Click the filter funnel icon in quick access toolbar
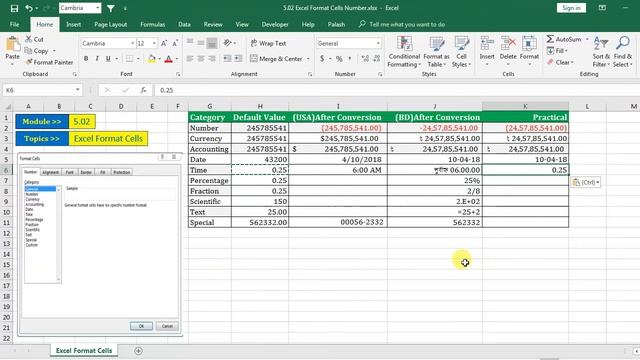 (x=111, y=8)
